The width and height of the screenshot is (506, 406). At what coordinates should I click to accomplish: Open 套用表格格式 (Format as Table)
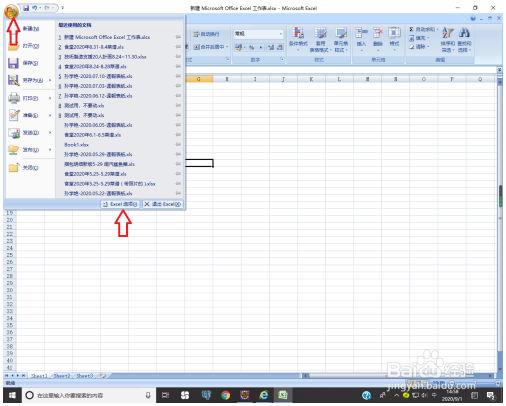320,39
